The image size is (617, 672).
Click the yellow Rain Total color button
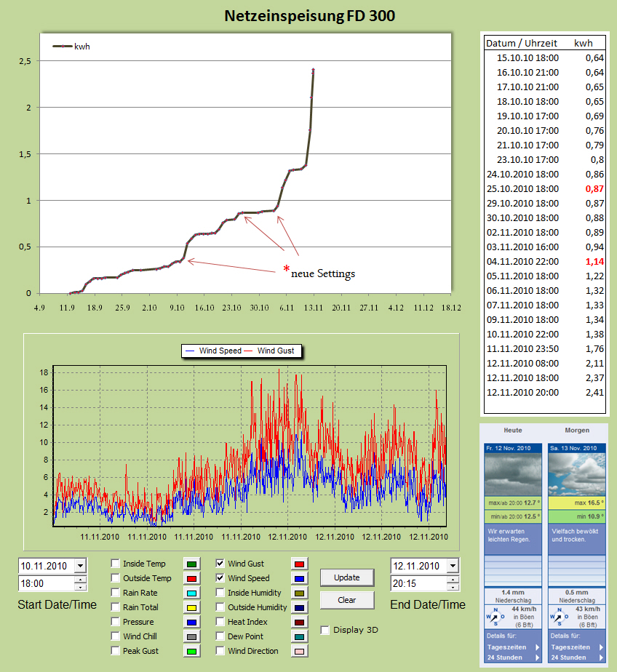point(192,607)
